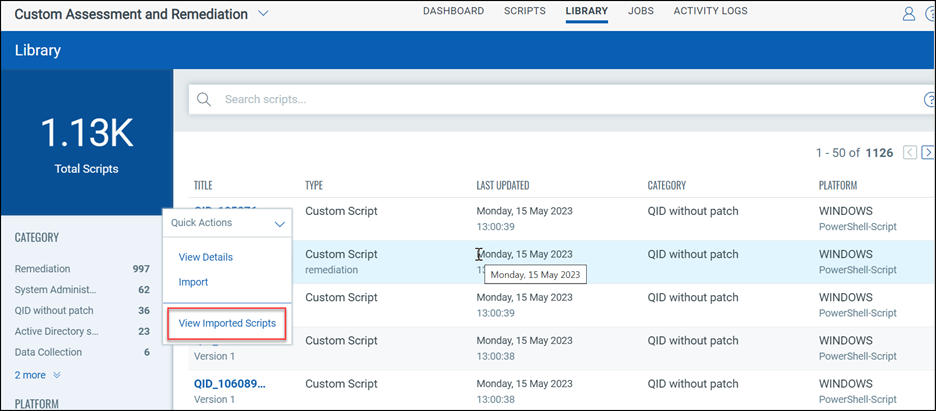The width and height of the screenshot is (936, 411).
Task: Switch to the Scripts tab
Action: click(x=525, y=11)
